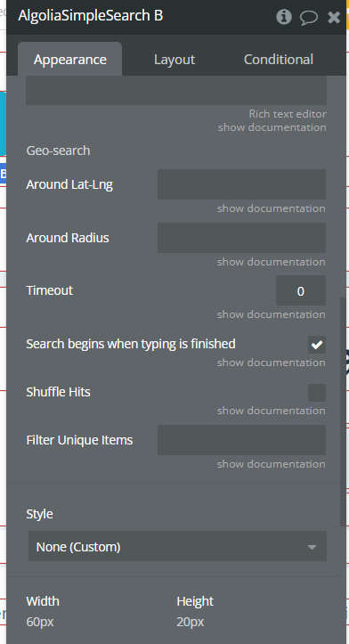
Task: Click the Filter Unique Items field
Action: tap(241, 440)
